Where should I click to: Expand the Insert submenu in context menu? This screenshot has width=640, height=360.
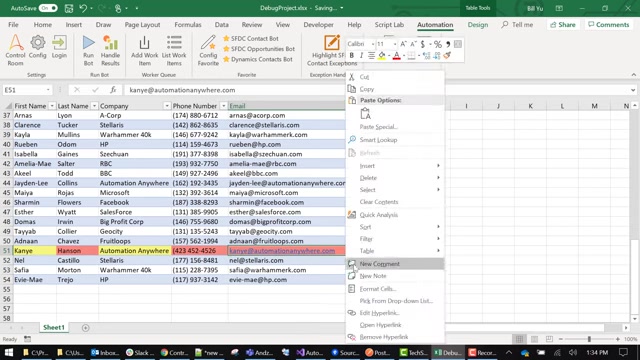tap(395, 166)
